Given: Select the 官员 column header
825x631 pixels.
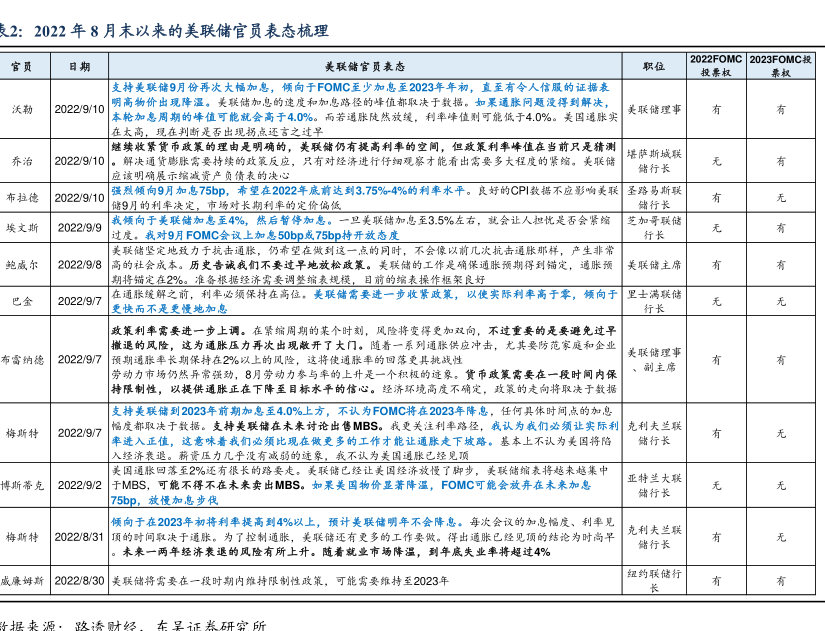Looking at the screenshot, I should click(x=21, y=66).
